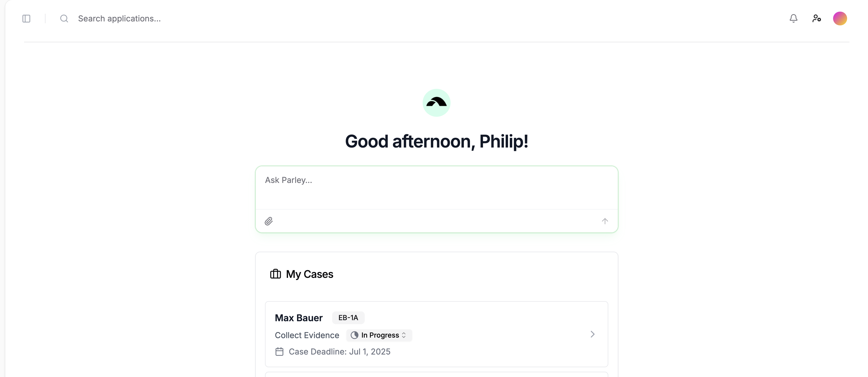Click the EB-1A case type badge
The height and width of the screenshot is (377, 868).
click(x=348, y=318)
